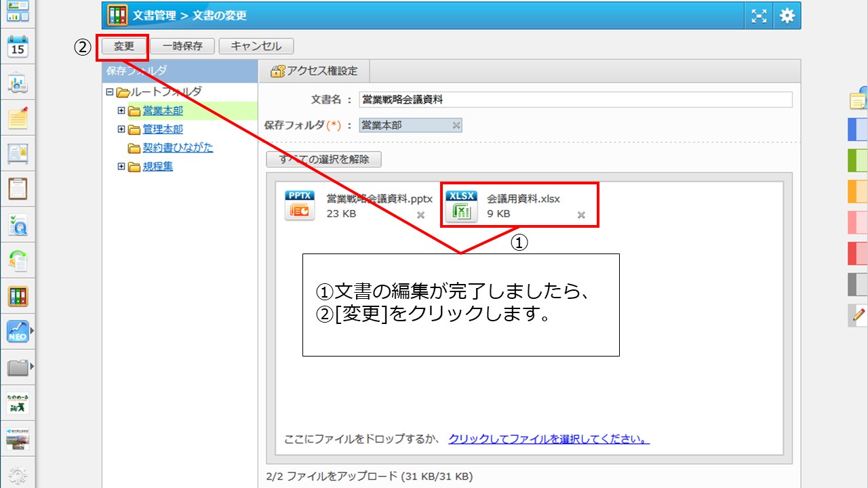Collapse the ルートフォルダ tree node
The image size is (868, 488).
tap(110, 91)
